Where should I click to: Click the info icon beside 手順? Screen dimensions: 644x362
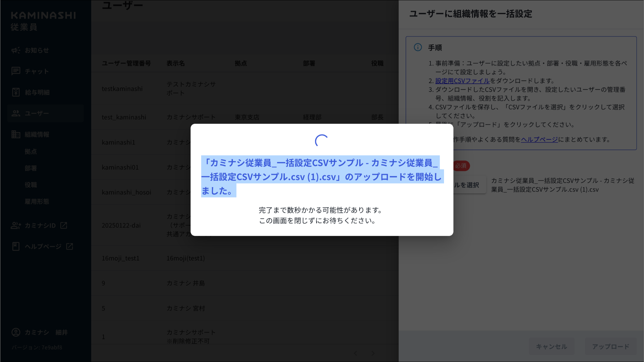[x=418, y=47]
